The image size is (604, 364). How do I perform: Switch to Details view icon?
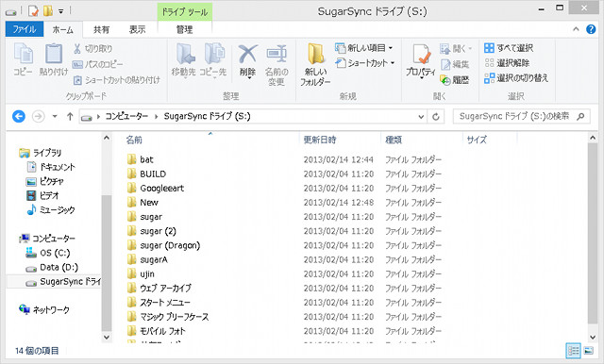pyautogui.click(x=573, y=351)
